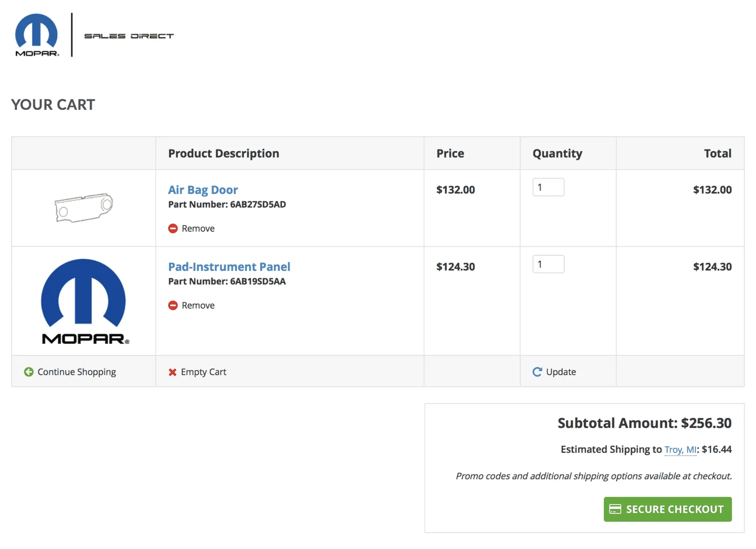This screenshot has width=756, height=549.
Task: Open the Pad-Instrument Panel Mopar thumbnail
Action: click(84, 301)
